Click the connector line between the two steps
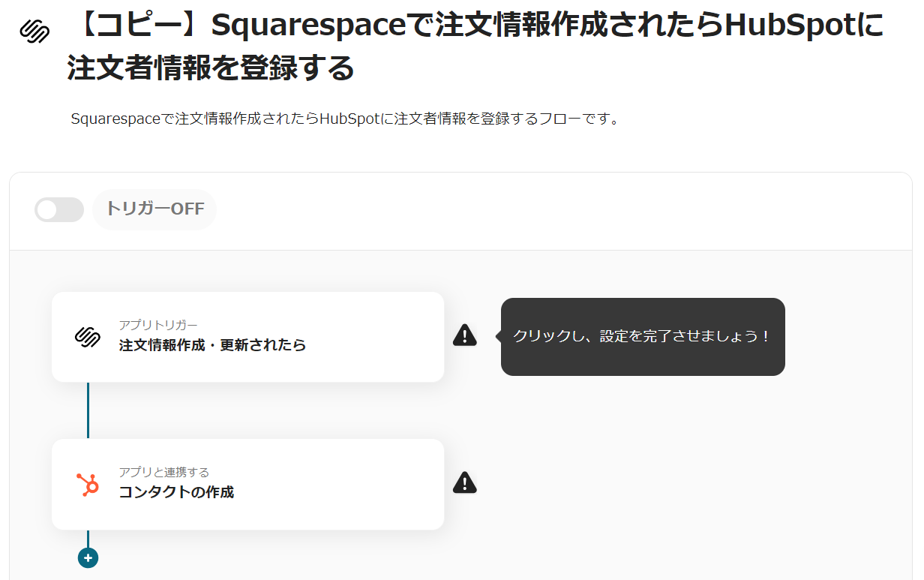The image size is (924, 580). click(88, 409)
